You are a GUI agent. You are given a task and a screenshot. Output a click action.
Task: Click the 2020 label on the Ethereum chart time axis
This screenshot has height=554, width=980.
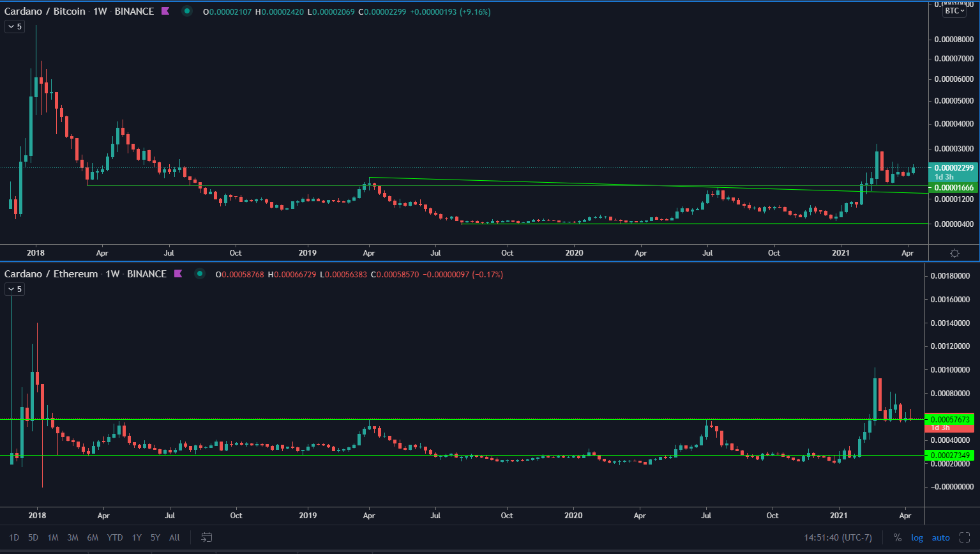[573, 516]
